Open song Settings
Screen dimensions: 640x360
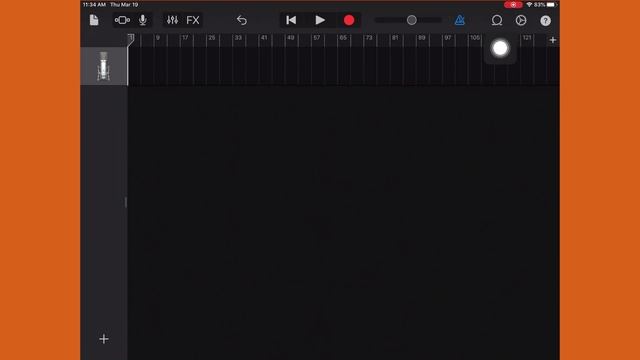[521, 20]
